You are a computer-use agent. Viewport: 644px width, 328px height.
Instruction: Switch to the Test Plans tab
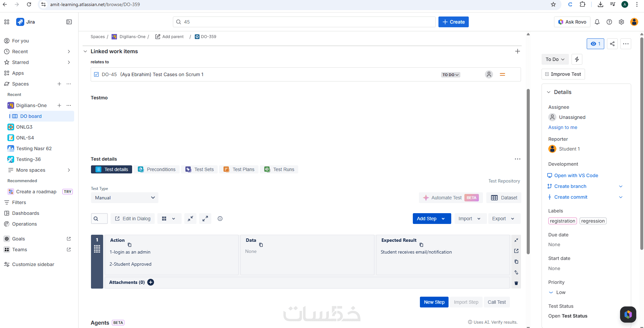(239, 169)
